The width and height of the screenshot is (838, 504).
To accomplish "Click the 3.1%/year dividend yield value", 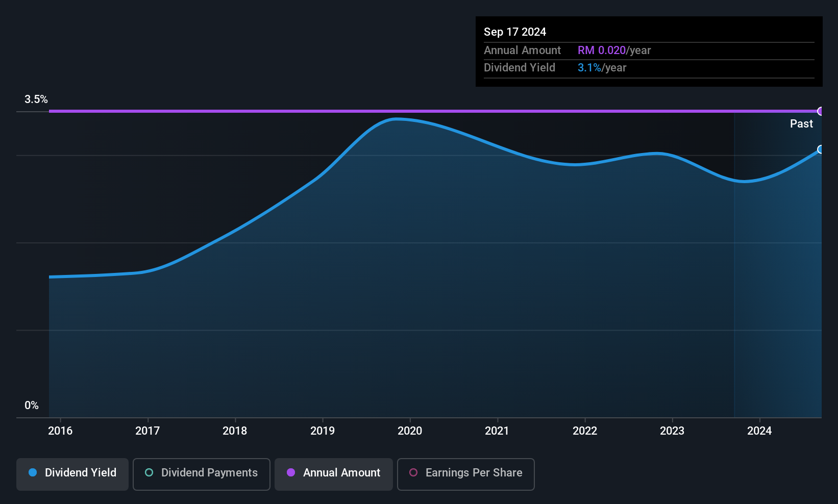I will click(x=602, y=68).
